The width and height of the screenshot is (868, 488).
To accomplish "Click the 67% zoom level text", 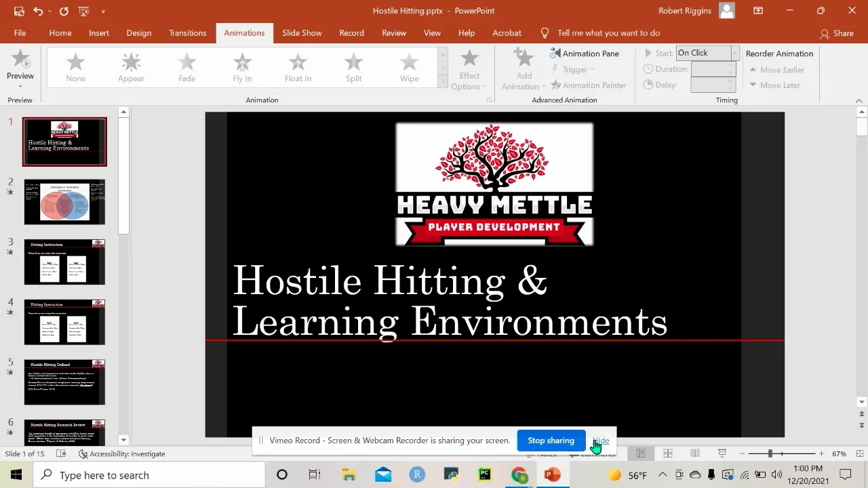I will 840,453.
